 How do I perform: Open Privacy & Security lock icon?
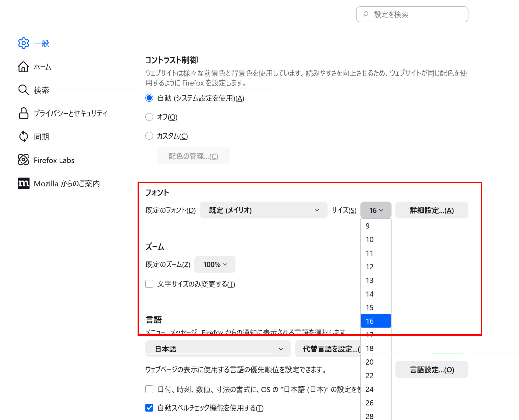coord(24,113)
